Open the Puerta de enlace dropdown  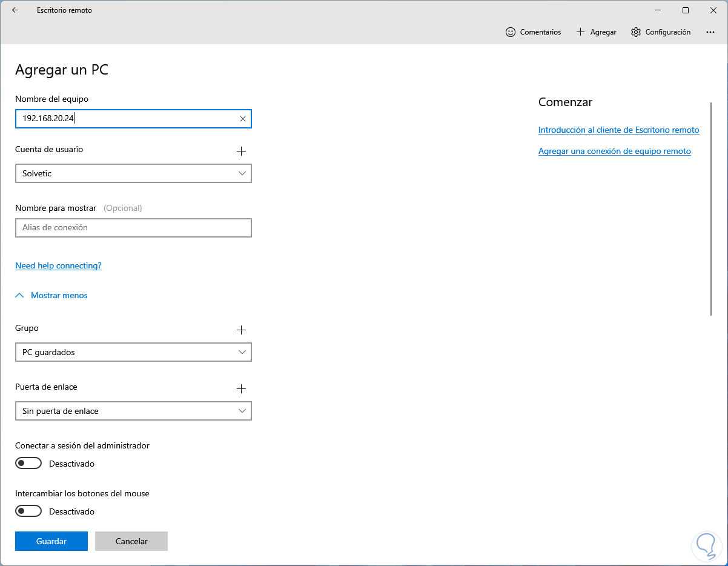point(133,411)
